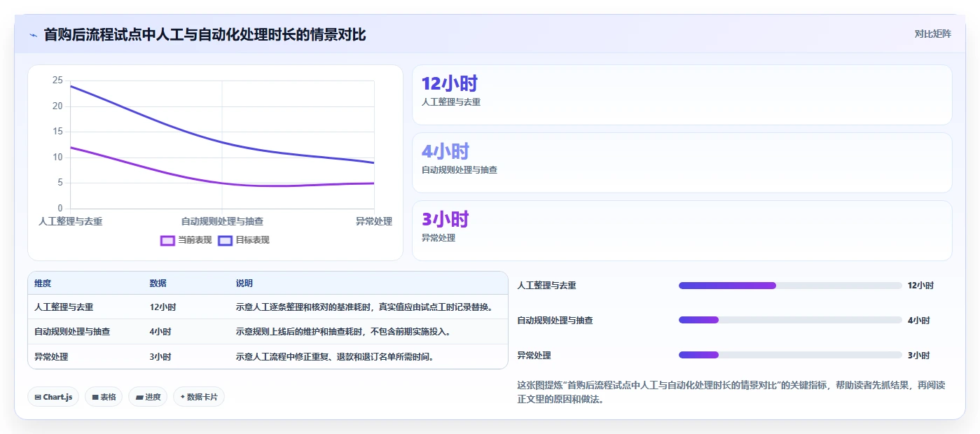Toggle the 当前表现 legend swatch
Viewport: 980px width, 434px height.
click(167, 240)
